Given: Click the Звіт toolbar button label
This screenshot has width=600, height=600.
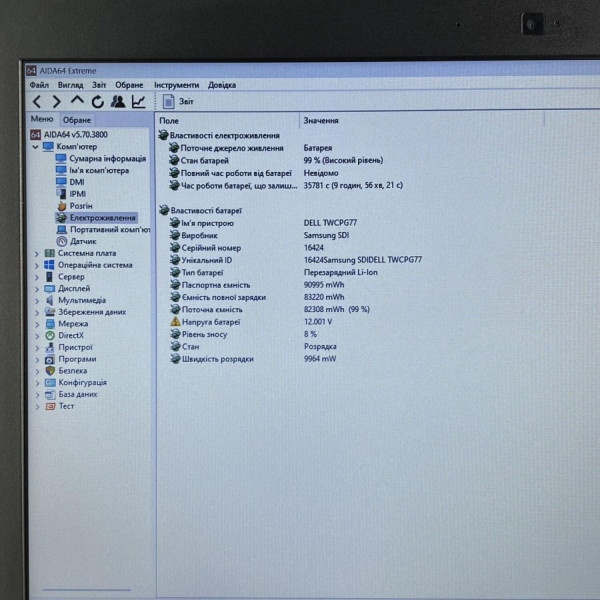Looking at the screenshot, I should coord(186,102).
